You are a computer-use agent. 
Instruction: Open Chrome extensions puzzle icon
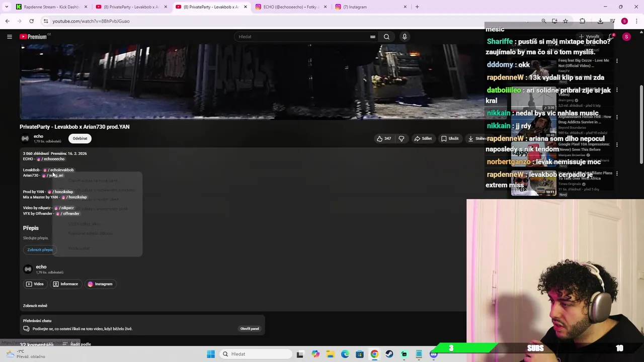pyautogui.click(x=582, y=21)
